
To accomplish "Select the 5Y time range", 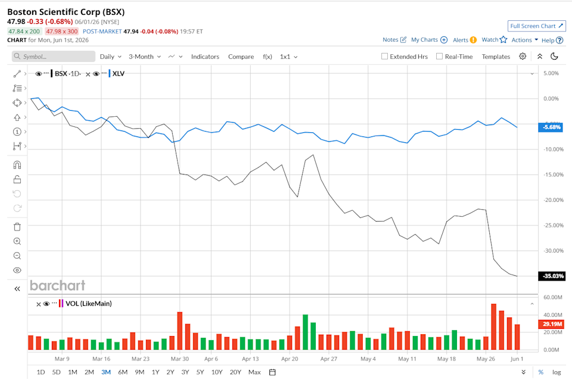I will point(200,372).
